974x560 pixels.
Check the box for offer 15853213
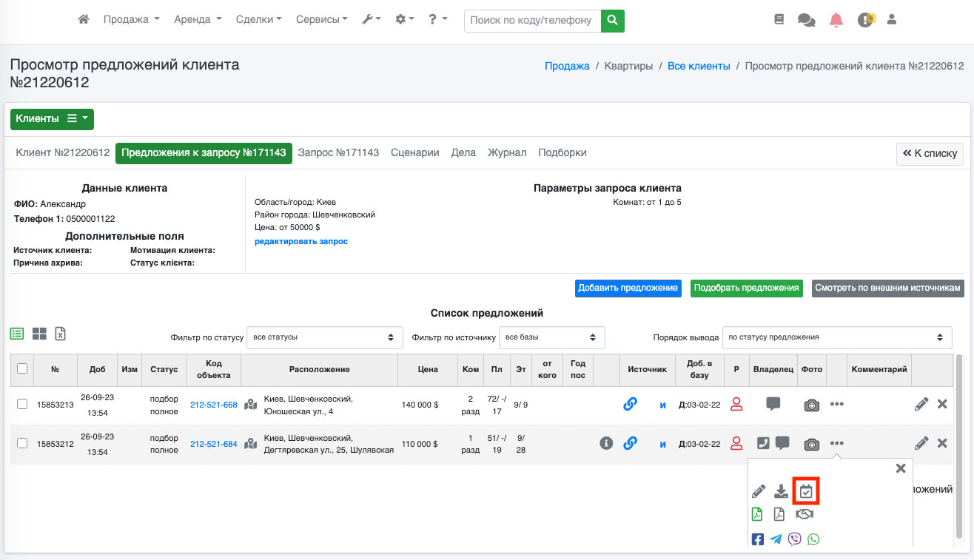pos(22,404)
